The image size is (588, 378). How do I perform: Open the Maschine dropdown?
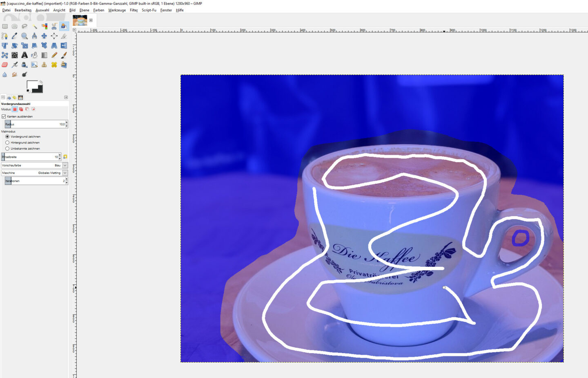click(35, 173)
